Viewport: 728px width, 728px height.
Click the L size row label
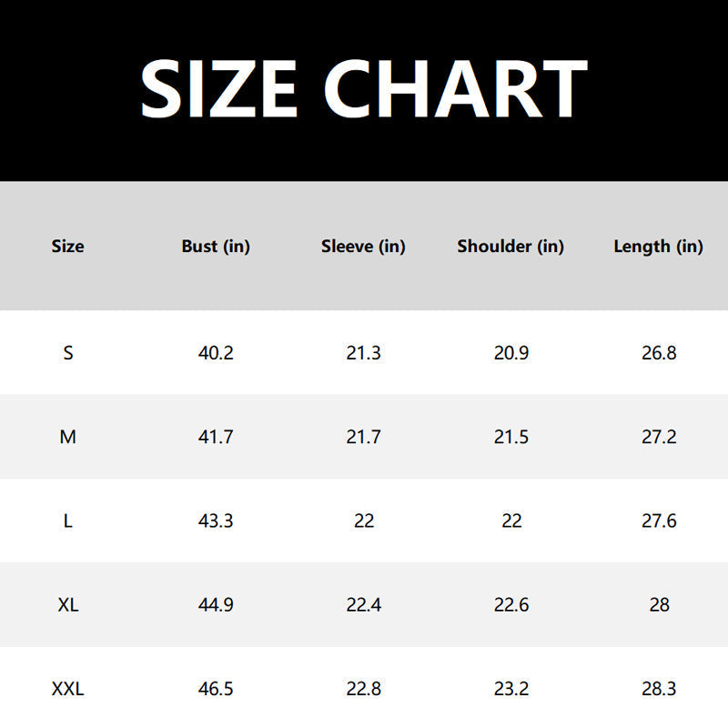(68, 521)
